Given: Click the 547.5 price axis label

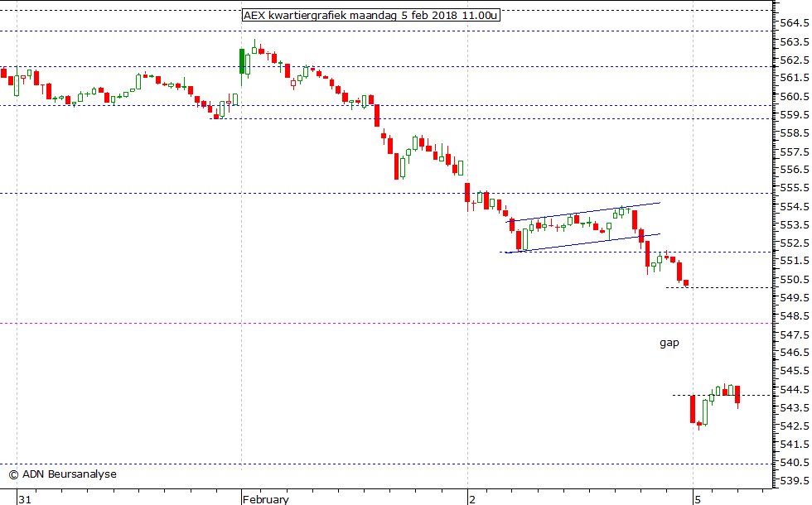Looking at the screenshot, I should click(795, 334).
